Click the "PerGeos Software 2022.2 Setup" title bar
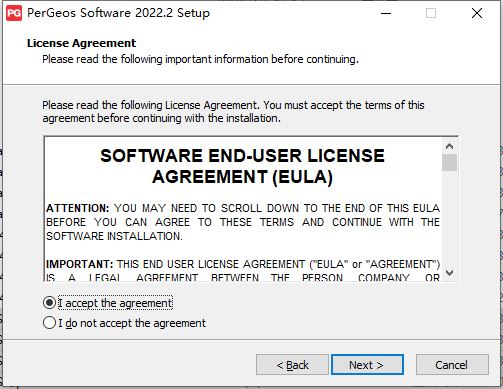Screen dimensions: 503x389 118,13
